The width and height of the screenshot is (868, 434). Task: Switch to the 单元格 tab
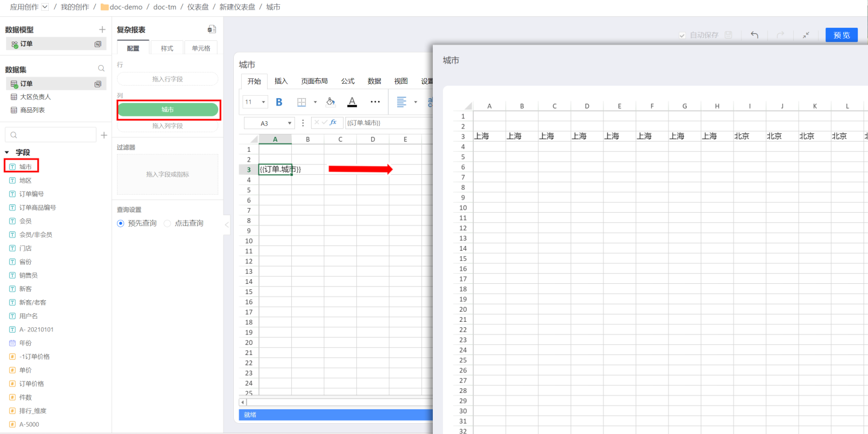click(x=201, y=48)
